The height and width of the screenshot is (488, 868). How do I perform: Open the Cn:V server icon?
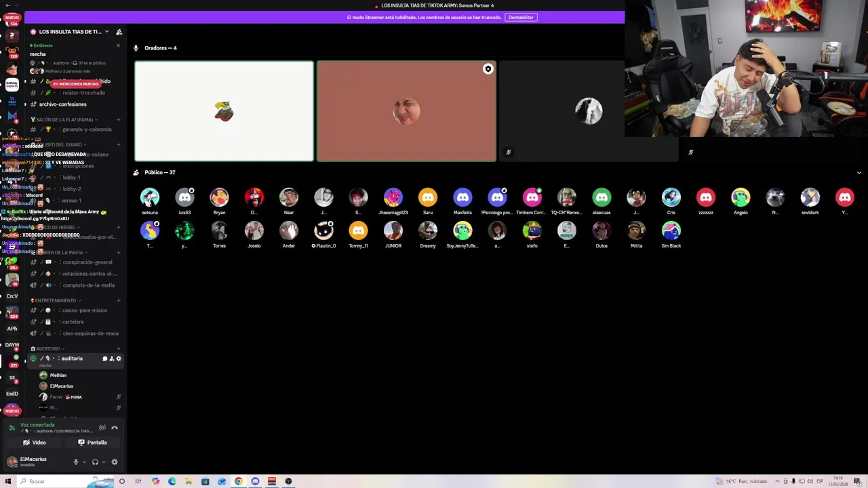[12, 296]
